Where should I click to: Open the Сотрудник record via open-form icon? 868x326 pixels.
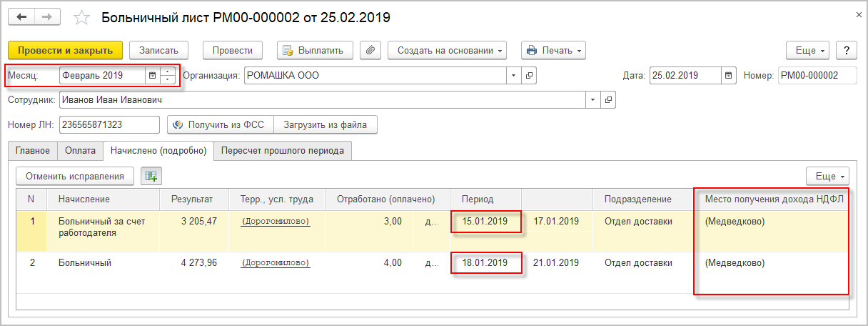pos(608,100)
